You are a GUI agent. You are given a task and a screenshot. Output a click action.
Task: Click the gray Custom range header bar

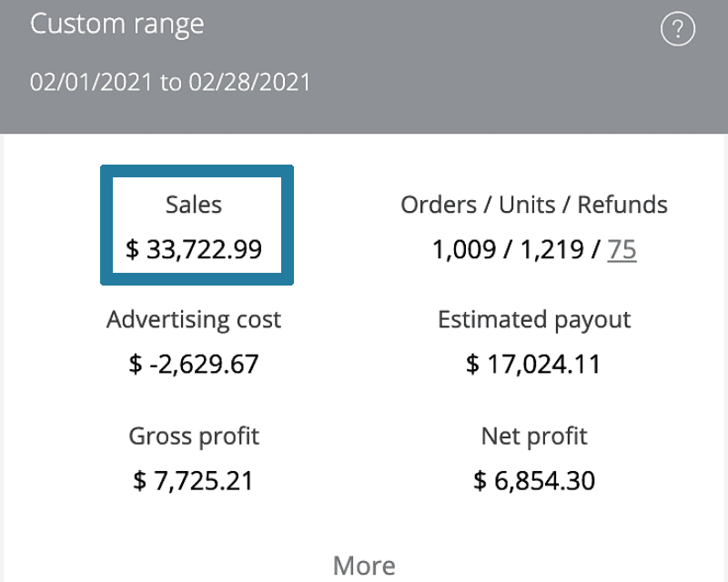tap(364, 66)
